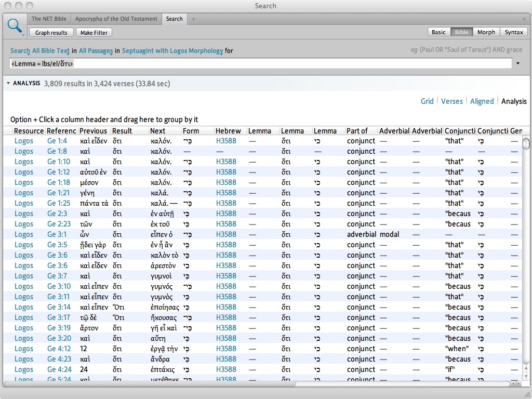Click the Make Filter button
Image resolution: width=532 pixels, height=399 pixels.
click(x=94, y=33)
